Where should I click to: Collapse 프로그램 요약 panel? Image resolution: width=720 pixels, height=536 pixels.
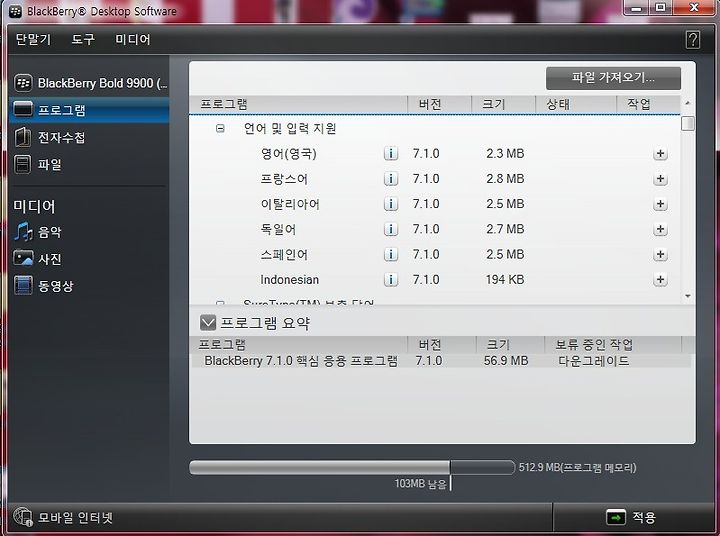coord(208,323)
